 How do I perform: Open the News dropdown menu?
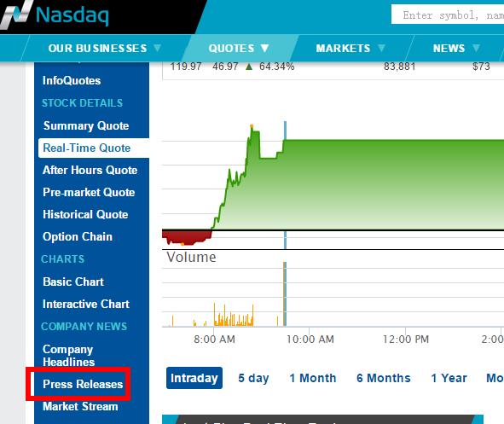(456, 49)
